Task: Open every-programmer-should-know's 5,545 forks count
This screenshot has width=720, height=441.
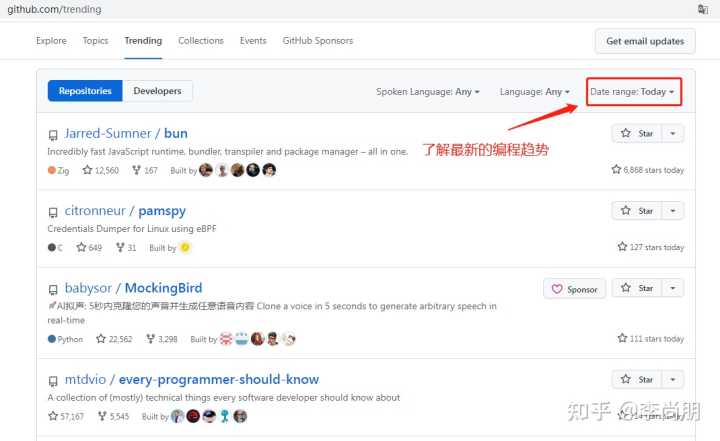Action: tap(113, 416)
